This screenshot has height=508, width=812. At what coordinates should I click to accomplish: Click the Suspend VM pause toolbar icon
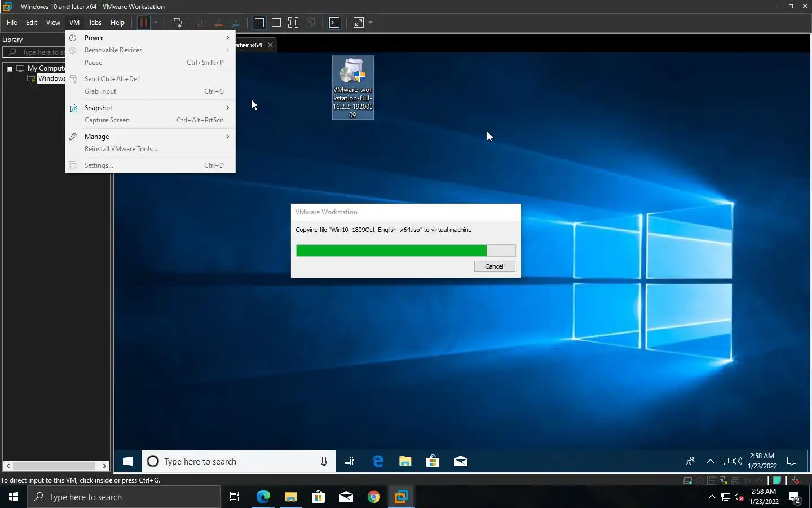point(144,23)
